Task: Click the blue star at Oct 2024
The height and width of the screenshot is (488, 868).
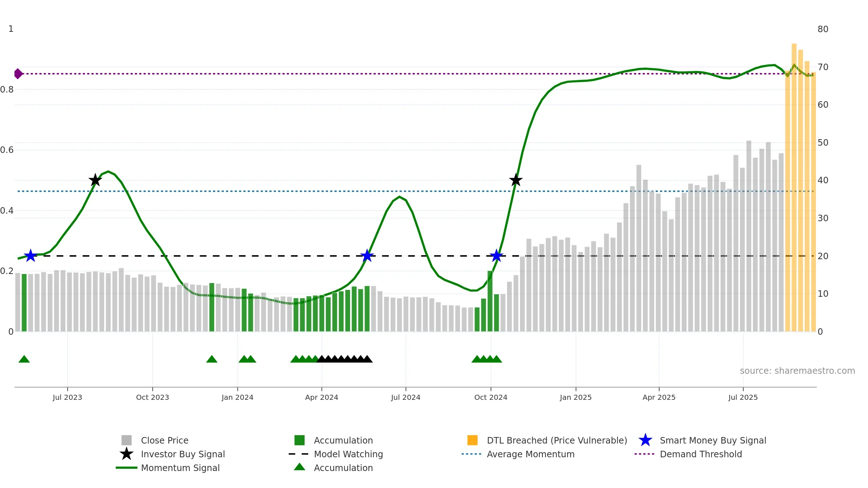Action: 497,256
